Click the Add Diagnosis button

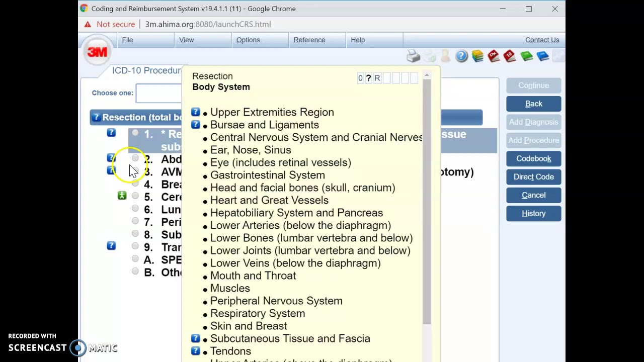(x=534, y=122)
